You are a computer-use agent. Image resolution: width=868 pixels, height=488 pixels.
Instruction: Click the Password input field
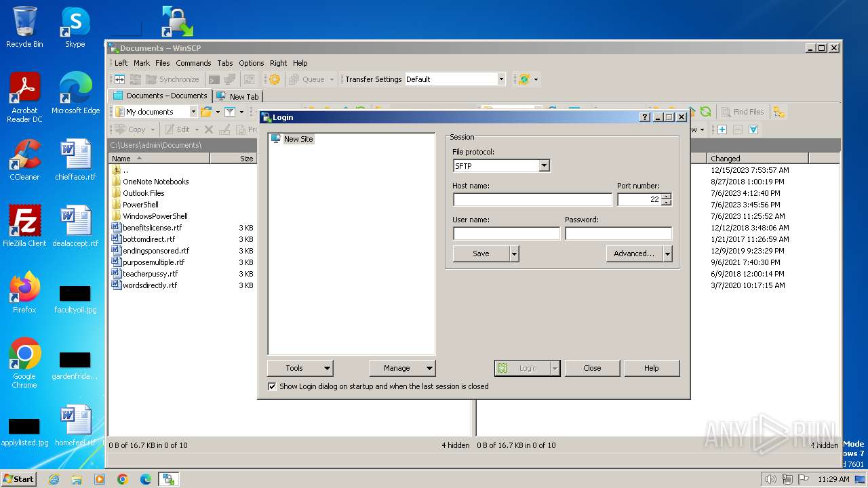coord(618,233)
